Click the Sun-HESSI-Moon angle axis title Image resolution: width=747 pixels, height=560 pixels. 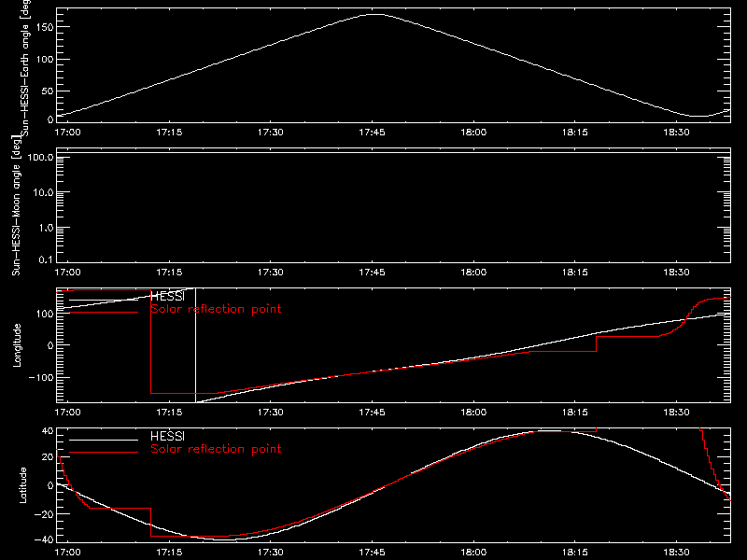coord(16,205)
